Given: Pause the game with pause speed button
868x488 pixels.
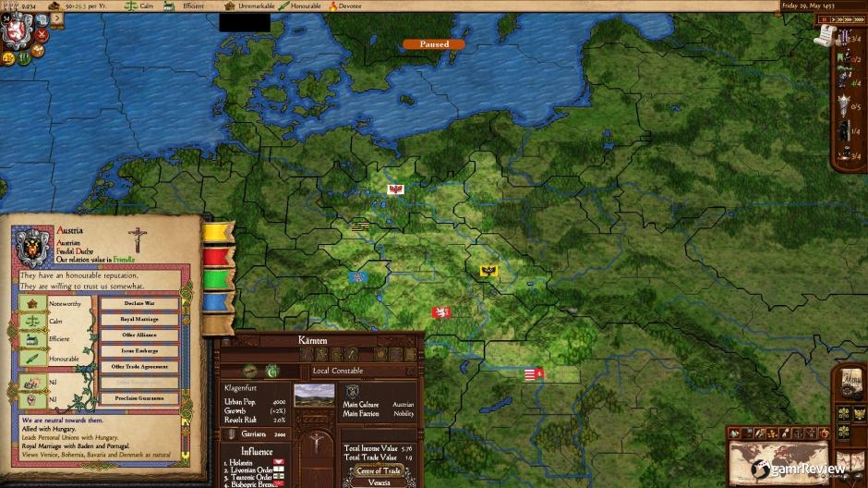Looking at the screenshot, I should (823, 19).
